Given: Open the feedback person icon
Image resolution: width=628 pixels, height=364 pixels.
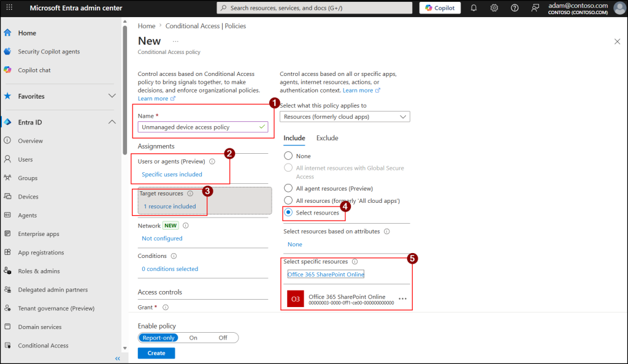Looking at the screenshot, I should pos(535,8).
